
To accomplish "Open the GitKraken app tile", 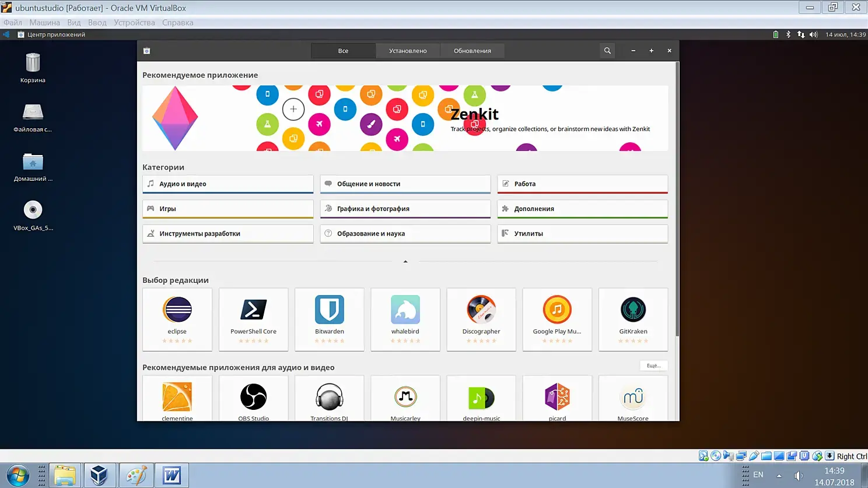I will pyautogui.click(x=633, y=320).
